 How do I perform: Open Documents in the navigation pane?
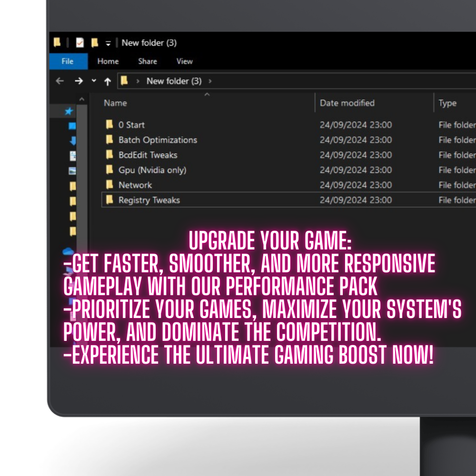[73, 156]
